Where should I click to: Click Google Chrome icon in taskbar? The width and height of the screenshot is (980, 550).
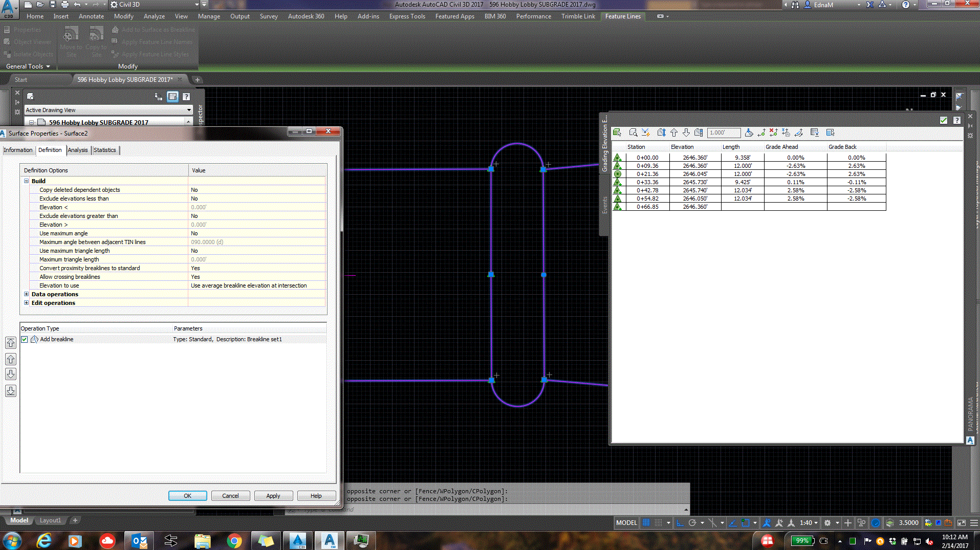[x=234, y=540]
